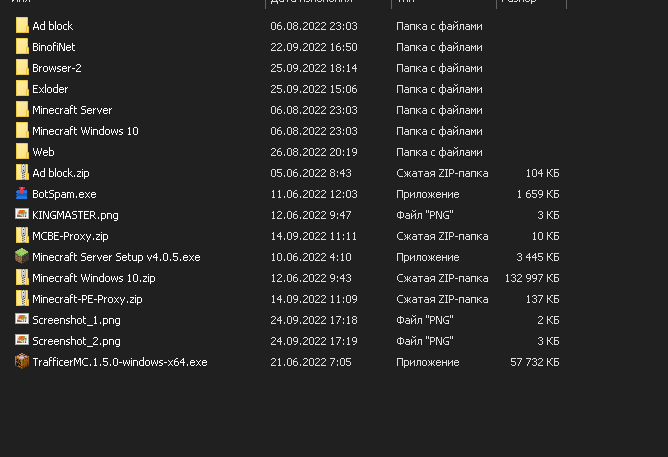Click the Minecraft Server folder name

(x=72, y=110)
